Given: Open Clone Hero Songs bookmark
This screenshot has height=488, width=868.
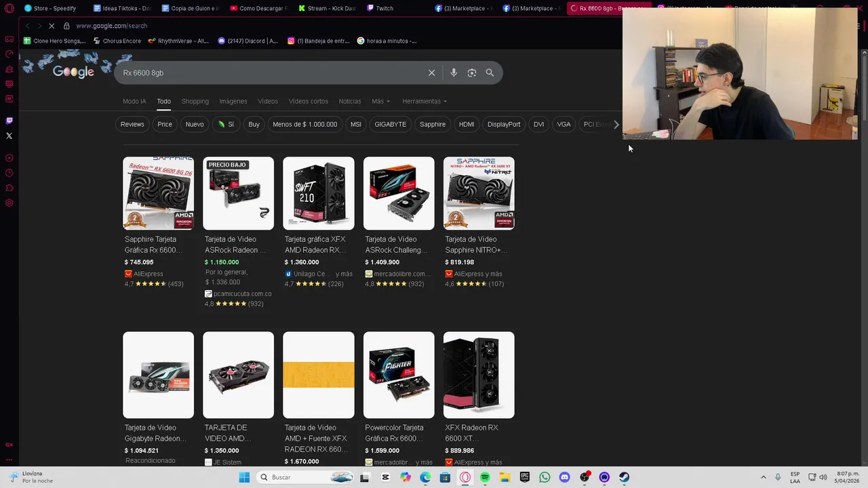Looking at the screenshot, I should (54, 41).
